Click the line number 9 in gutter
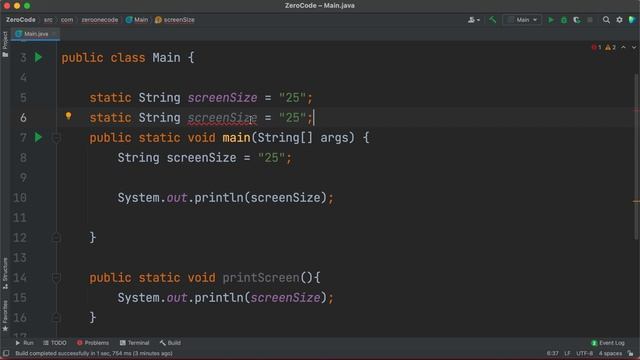The height and width of the screenshot is (360, 640). [23, 178]
